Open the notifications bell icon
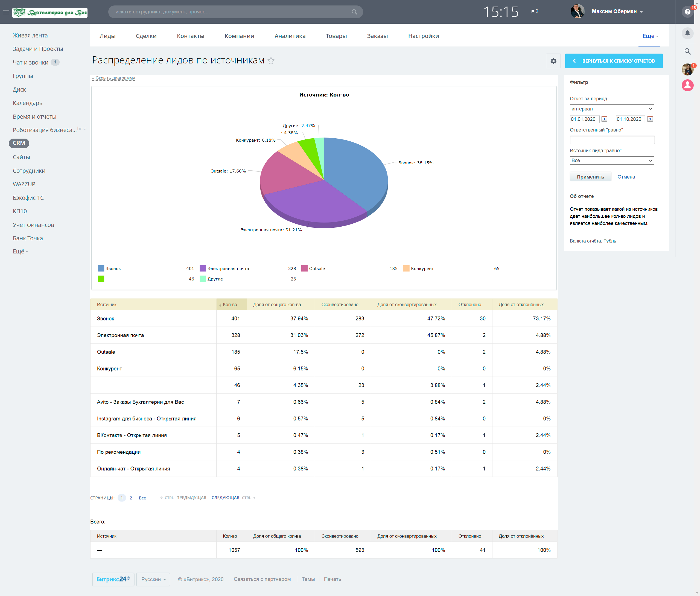The height and width of the screenshot is (596, 700). point(687,33)
